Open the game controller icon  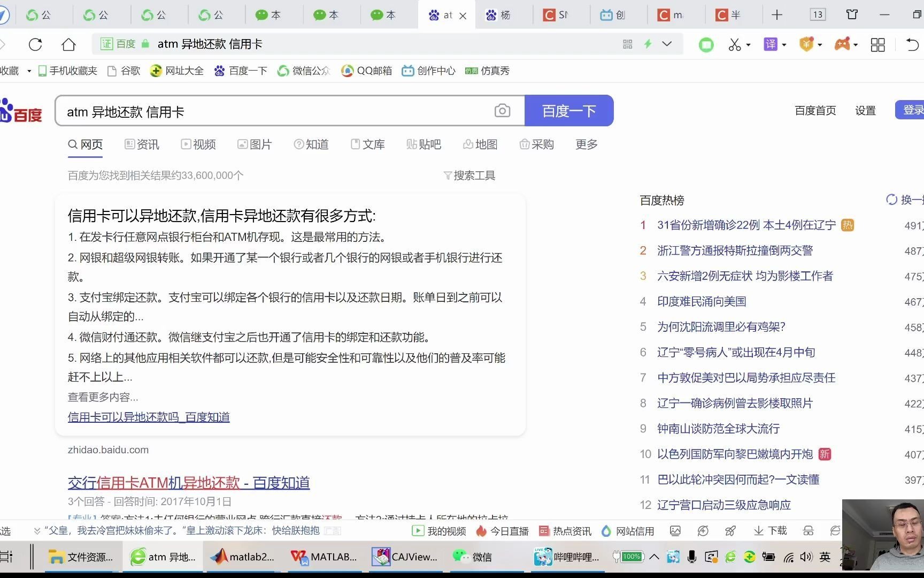click(842, 44)
